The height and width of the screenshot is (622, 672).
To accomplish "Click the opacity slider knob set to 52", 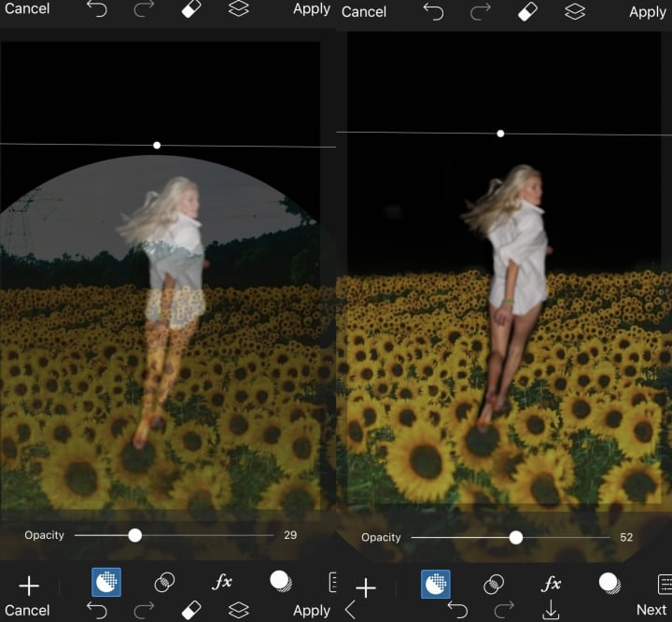I will click(x=515, y=538).
